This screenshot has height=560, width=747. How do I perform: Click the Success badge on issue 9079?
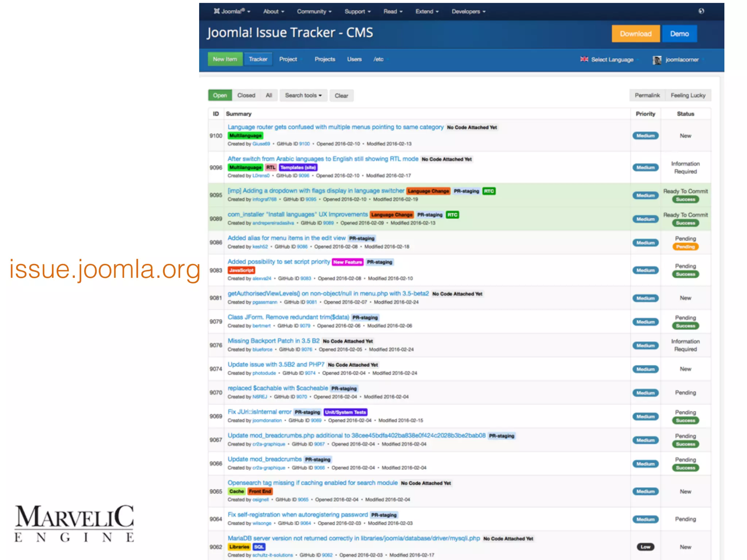pos(685,326)
